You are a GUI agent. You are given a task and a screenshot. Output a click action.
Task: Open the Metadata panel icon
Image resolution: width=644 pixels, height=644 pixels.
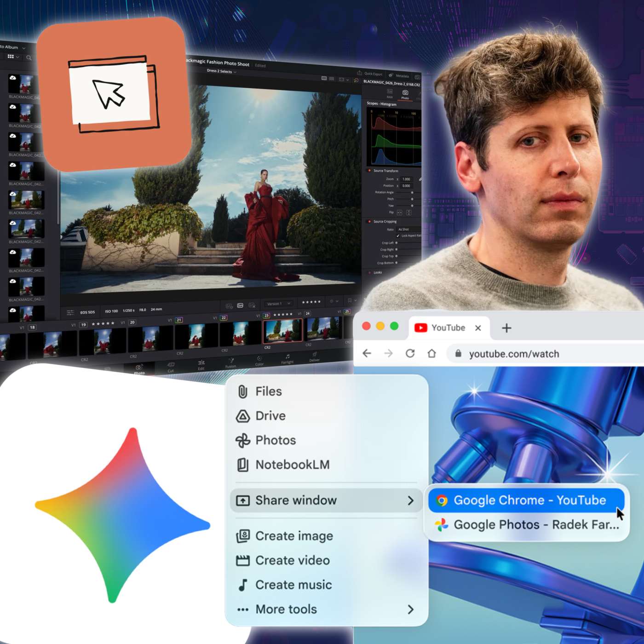[391, 75]
